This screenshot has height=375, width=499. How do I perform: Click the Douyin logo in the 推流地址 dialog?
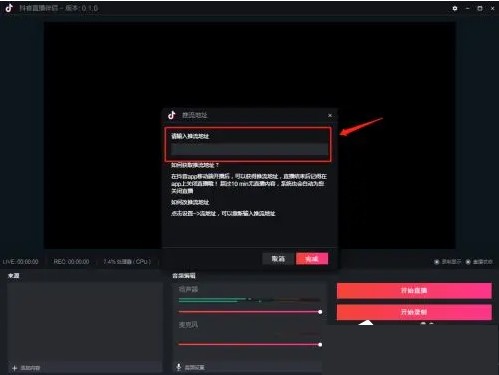172,115
